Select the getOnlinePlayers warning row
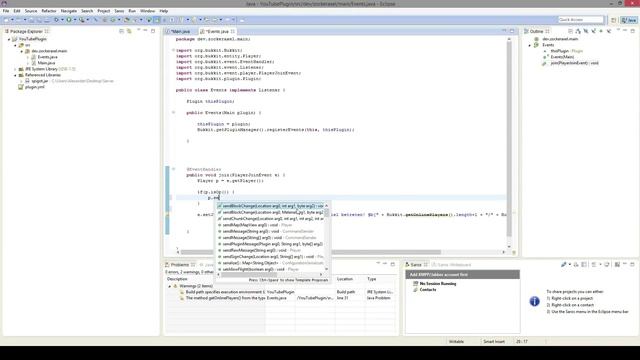The height and width of the screenshot is (360, 640). coord(281,298)
